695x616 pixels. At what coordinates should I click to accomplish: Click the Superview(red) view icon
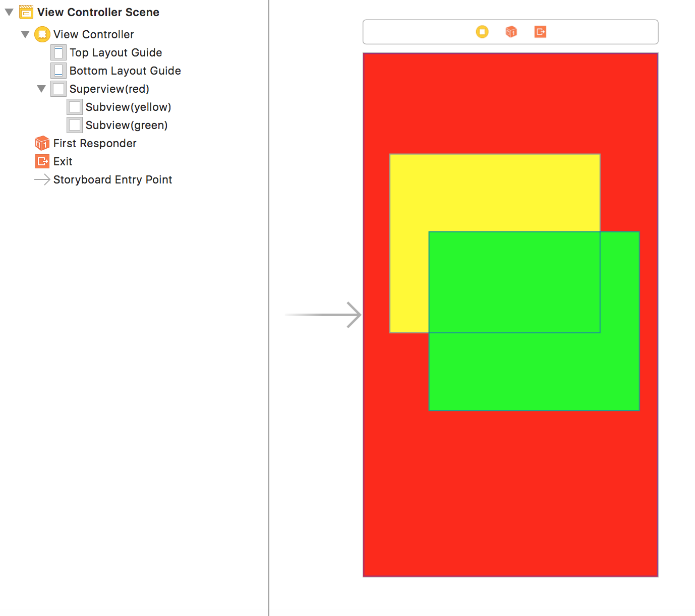pyautogui.click(x=59, y=89)
